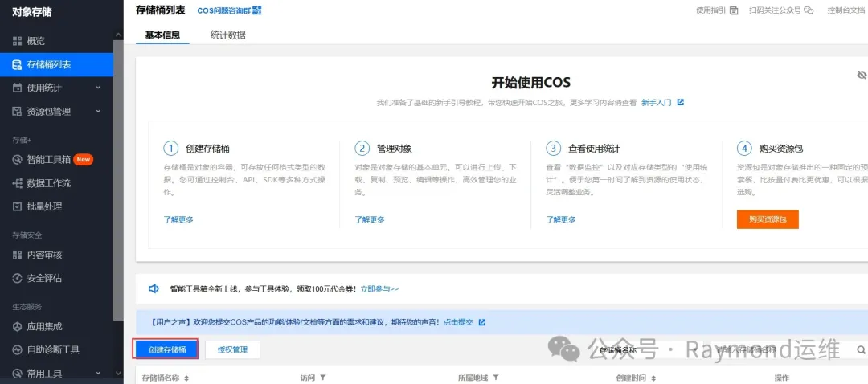Open 数据工作流 menu item
Screen dimensions: 868x384
click(x=56, y=183)
